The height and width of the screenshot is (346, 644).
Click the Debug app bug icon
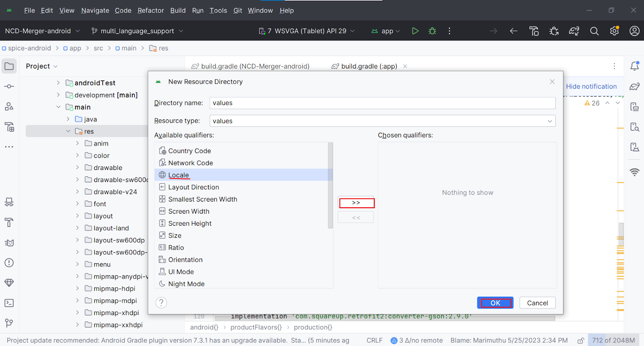pyautogui.click(x=432, y=31)
